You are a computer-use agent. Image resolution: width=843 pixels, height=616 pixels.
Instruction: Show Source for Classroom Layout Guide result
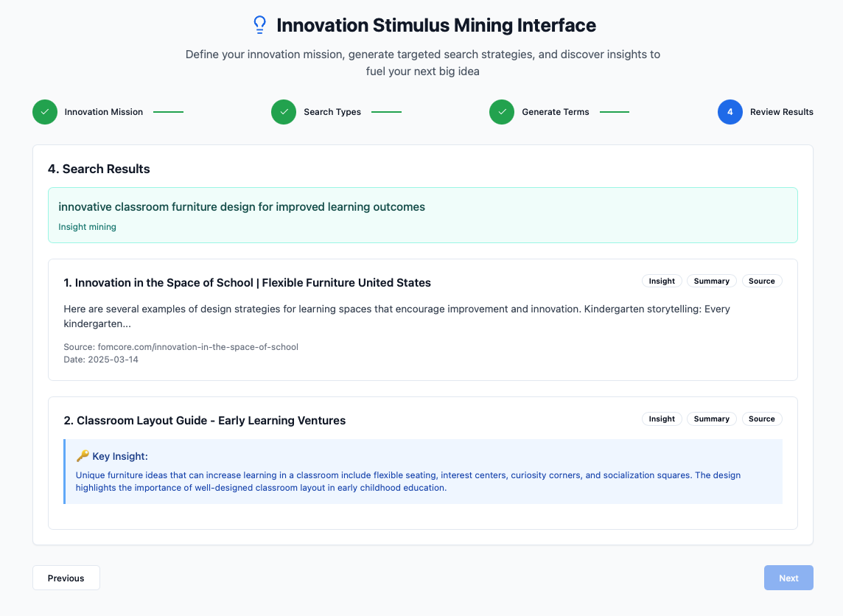(761, 419)
